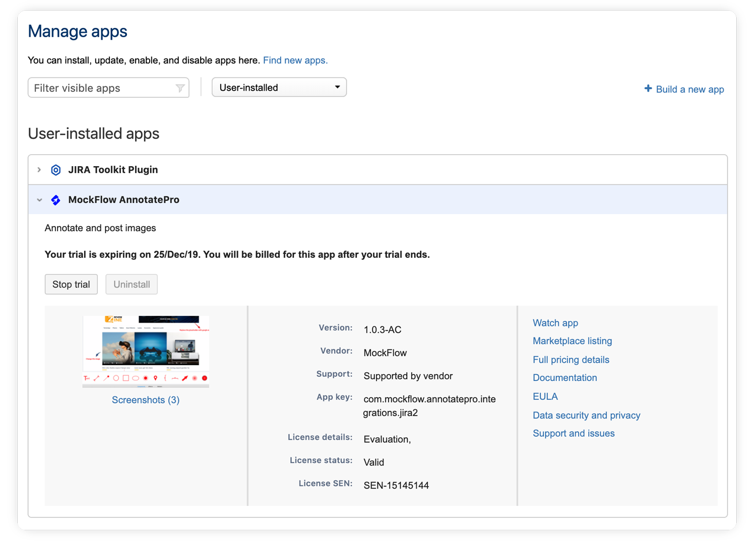Collapse the MockFlow AnnotatePro row

click(39, 200)
